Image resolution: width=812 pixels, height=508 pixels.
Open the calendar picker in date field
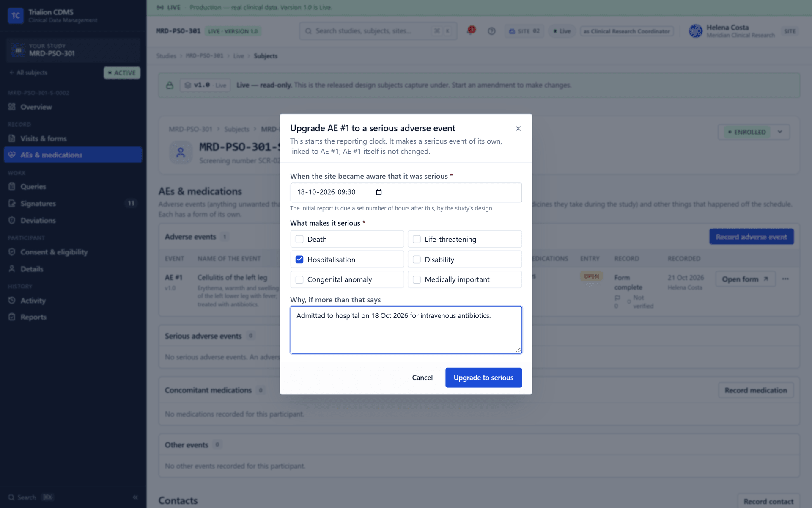click(x=379, y=192)
